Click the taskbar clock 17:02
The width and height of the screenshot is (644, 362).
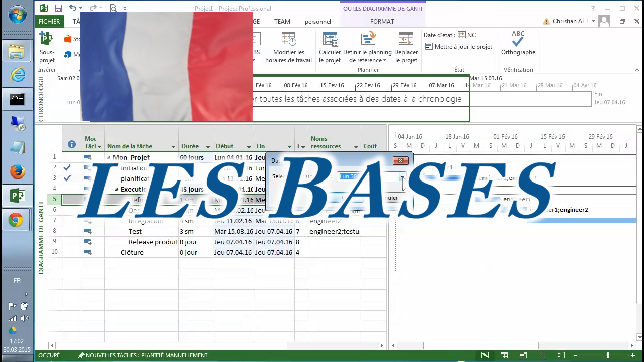(17, 341)
